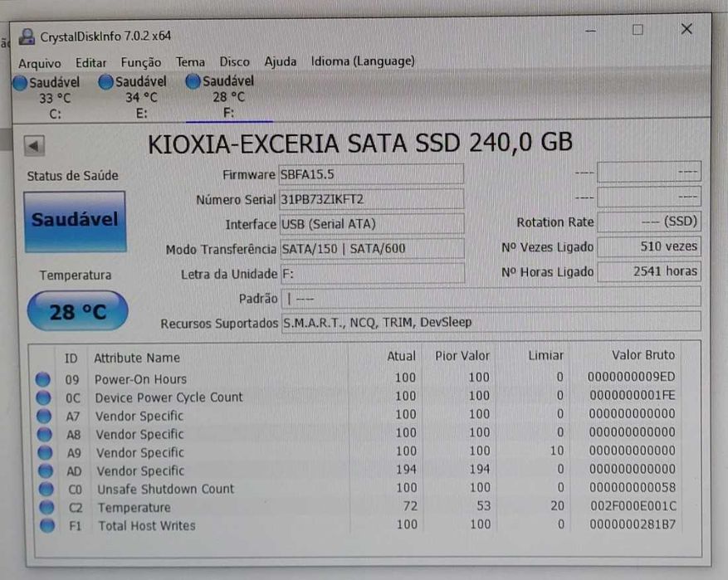Viewport: 728px width, 580px height.
Task: Click the Limiar column header
Action: click(x=546, y=355)
